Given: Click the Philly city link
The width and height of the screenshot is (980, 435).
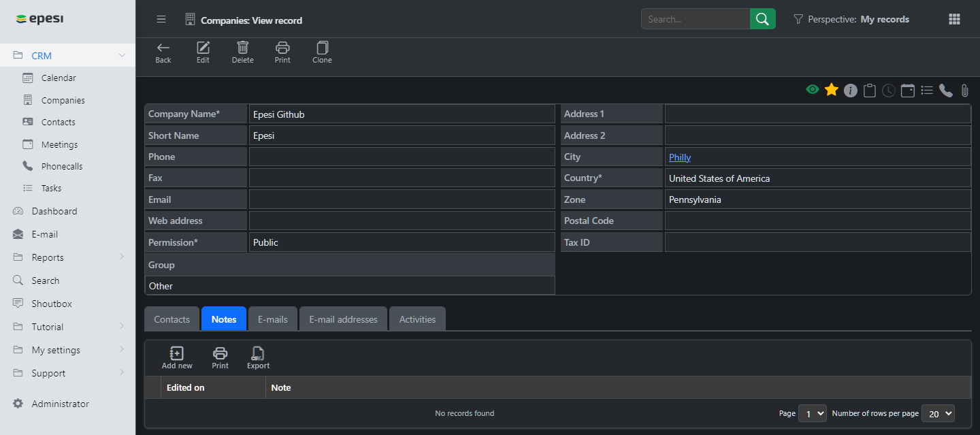Looking at the screenshot, I should 680,157.
